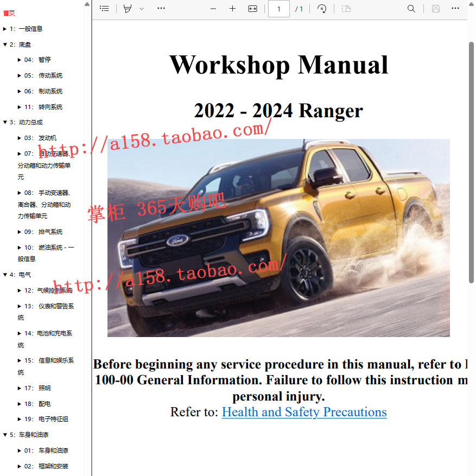Screen dimensions: 476x476
Task: Open the rightmost more options menu
Action: pos(455,9)
